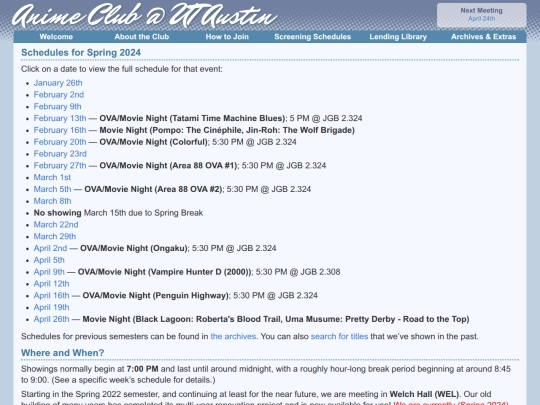Open the Welcome menu item
The image size is (540, 405).
coord(56,37)
